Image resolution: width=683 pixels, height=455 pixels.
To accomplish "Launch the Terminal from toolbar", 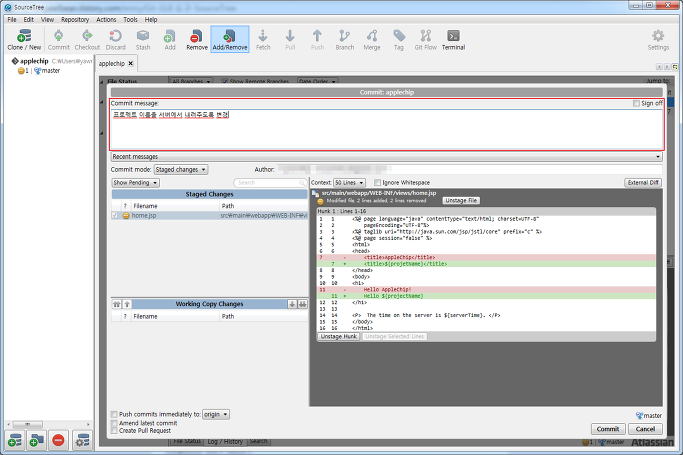I will point(453,40).
